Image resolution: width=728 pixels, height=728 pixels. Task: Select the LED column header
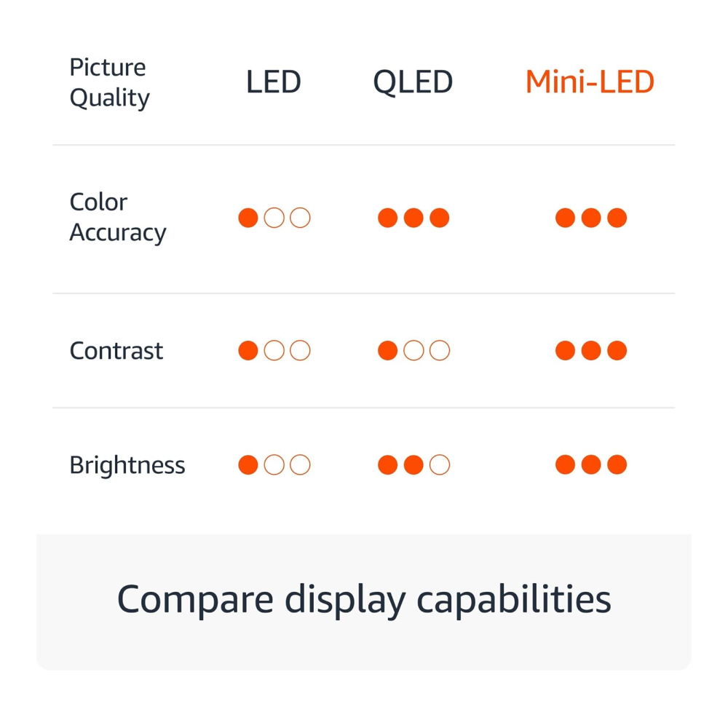[274, 82]
